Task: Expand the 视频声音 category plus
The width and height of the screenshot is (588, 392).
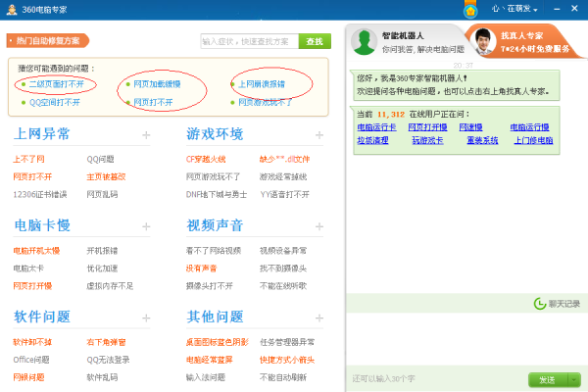Action: [319, 226]
